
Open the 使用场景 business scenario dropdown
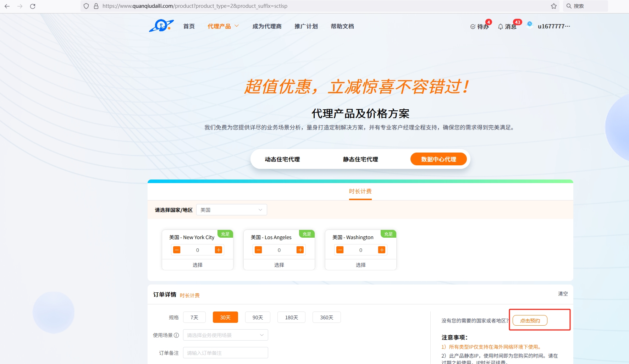[x=225, y=335]
